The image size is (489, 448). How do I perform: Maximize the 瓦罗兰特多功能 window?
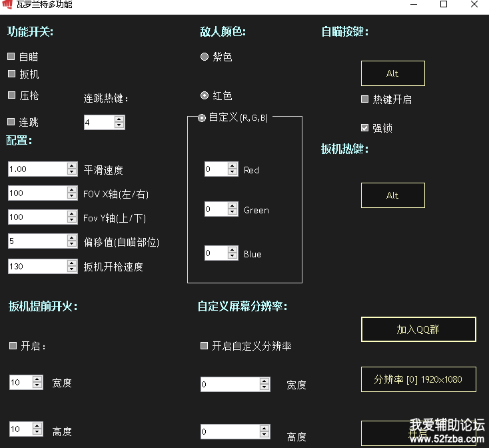pyautogui.click(x=444, y=5)
